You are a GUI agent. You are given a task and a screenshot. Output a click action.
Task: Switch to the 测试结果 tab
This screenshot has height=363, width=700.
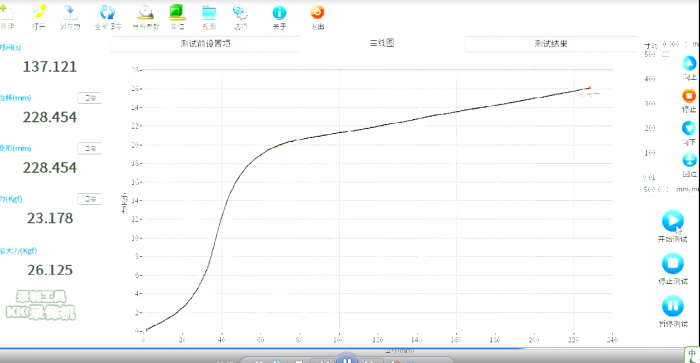[551, 44]
